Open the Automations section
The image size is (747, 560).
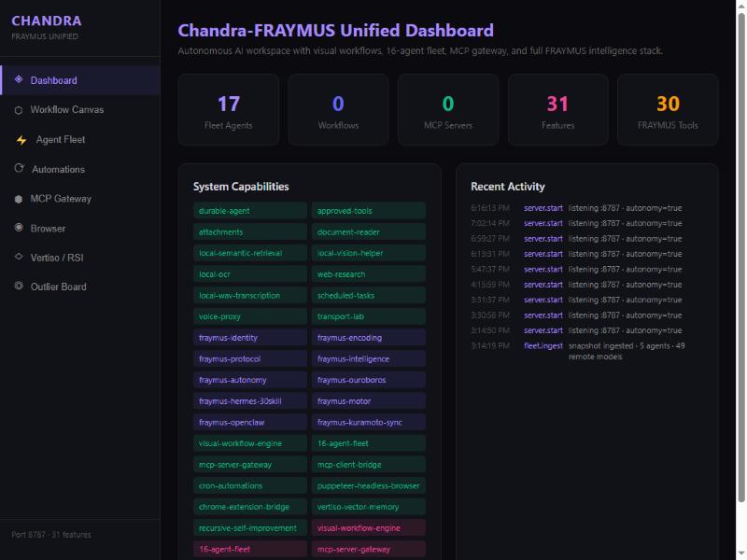[80, 169]
